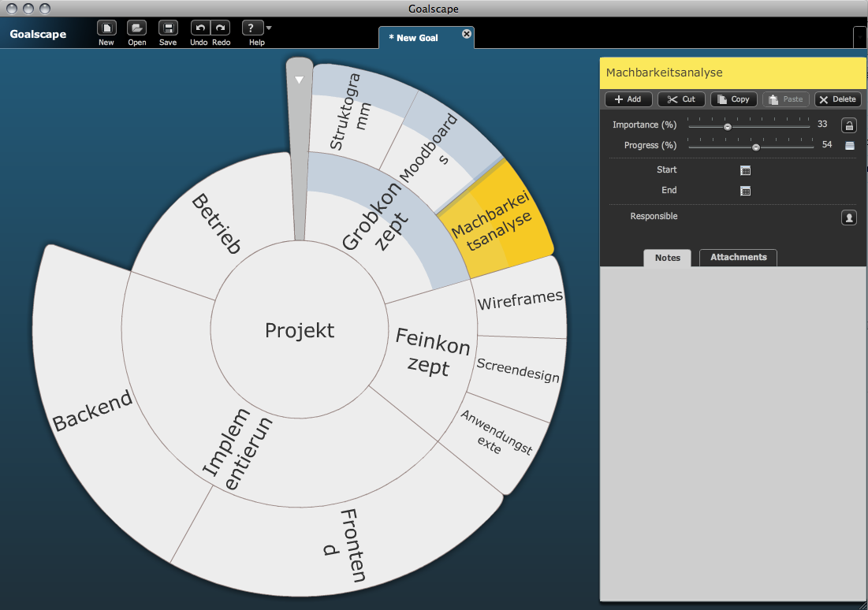Toggle the Importance lock icon
868x610 pixels.
[848, 125]
